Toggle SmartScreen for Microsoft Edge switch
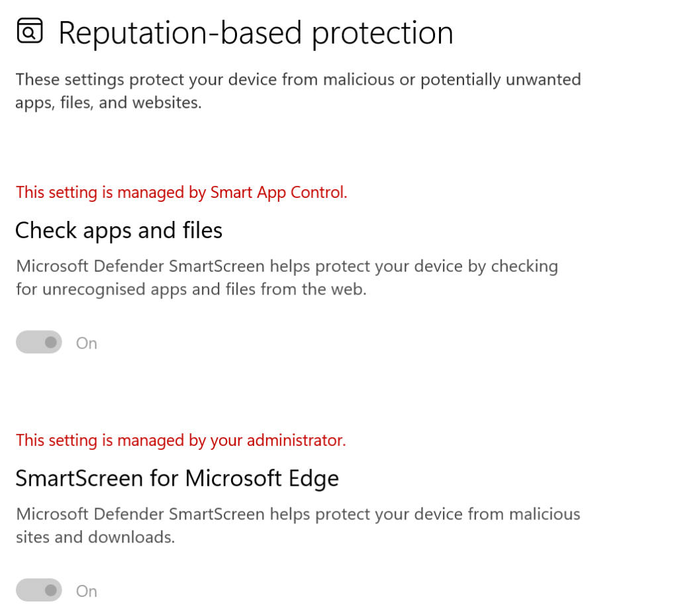This screenshot has height=616, width=678. tap(39, 590)
